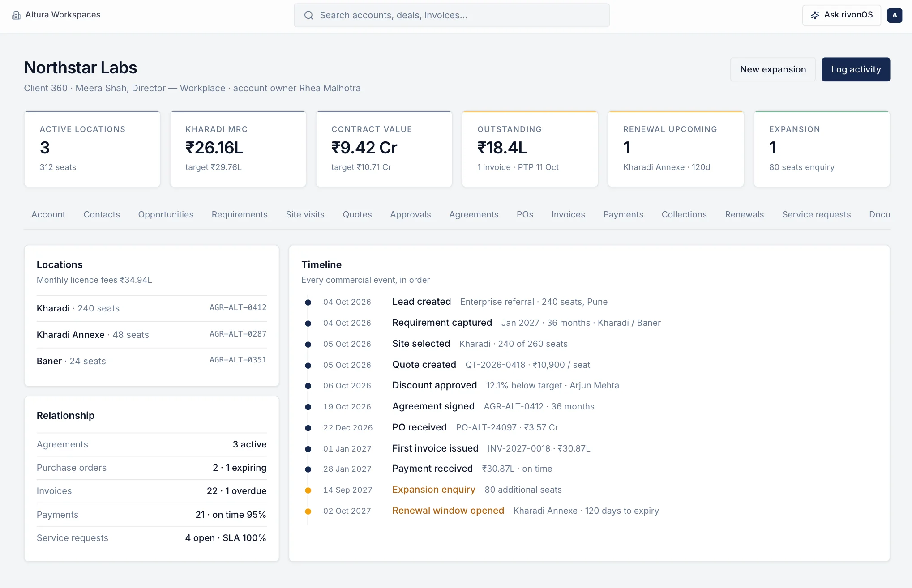Click the Purchase orders 1 expiring row
This screenshot has height=588, width=912.
pos(152,468)
